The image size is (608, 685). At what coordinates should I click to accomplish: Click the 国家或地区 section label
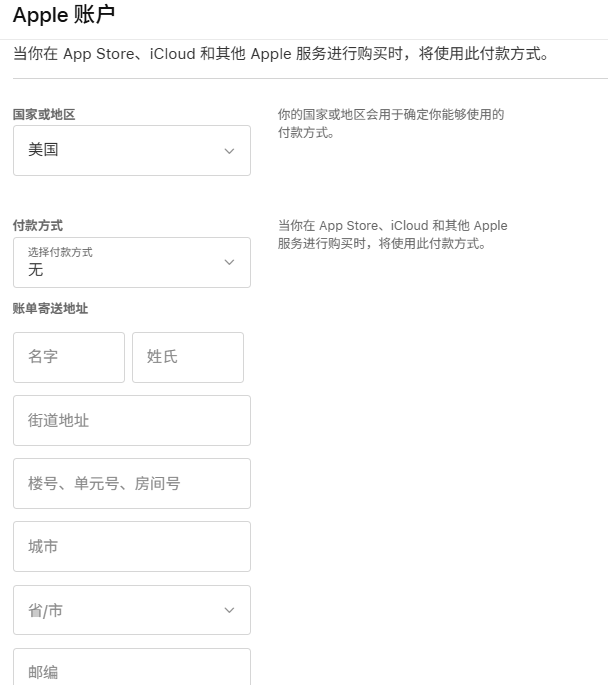tap(44, 115)
